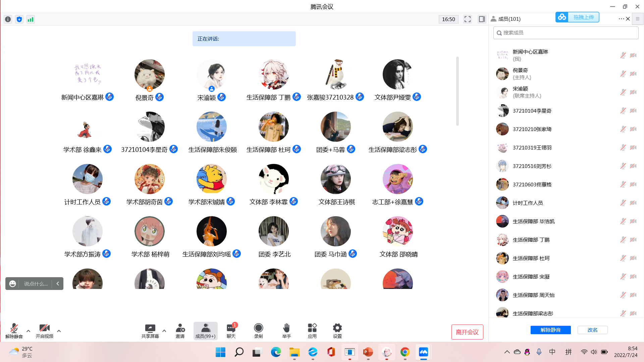This screenshot has width=644, height=362.
Task: Expand share screen options arrow
Action: tap(164, 331)
